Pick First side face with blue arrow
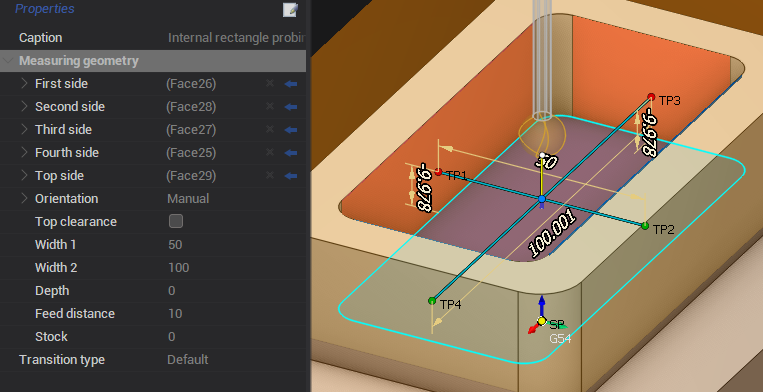763x392 pixels. click(291, 84)
